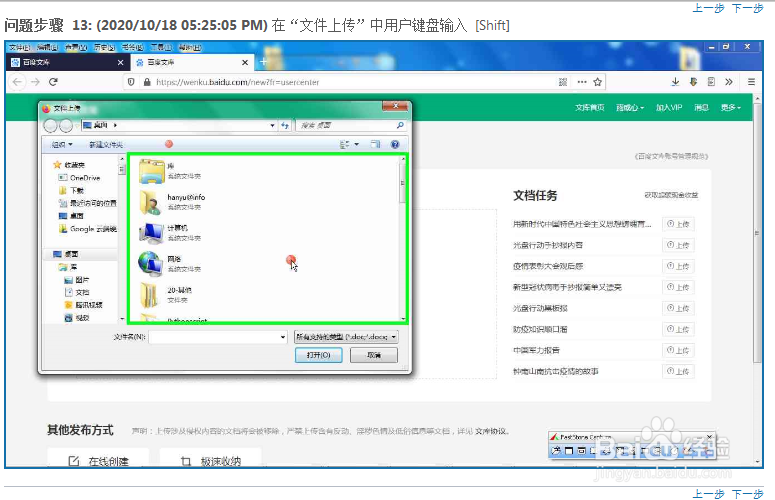Click the Firefox URL address bar
The image size is (775, 500).
coord(356,82)
